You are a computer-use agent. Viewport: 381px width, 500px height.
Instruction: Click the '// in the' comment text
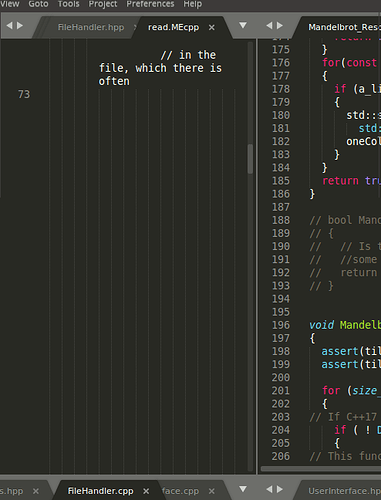click(188, 55)
